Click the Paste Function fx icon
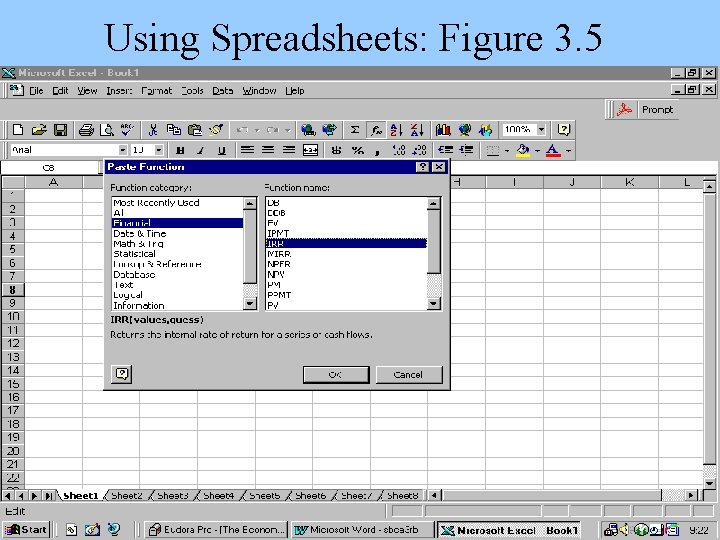 tap(376, 130)
